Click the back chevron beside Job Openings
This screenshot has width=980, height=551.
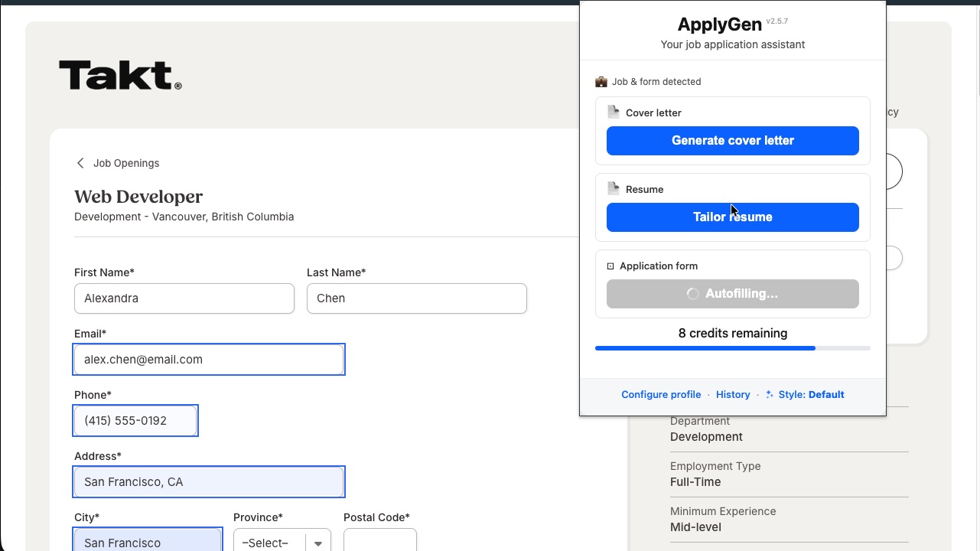click(80, 163)
